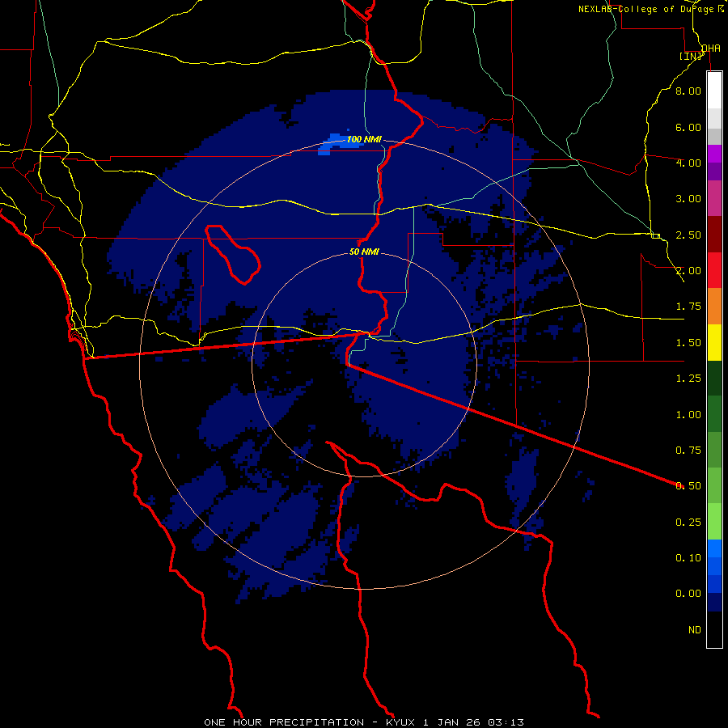Click the 6.00 legend value
This screenshot has width=728, height=728.
point(688,127)
